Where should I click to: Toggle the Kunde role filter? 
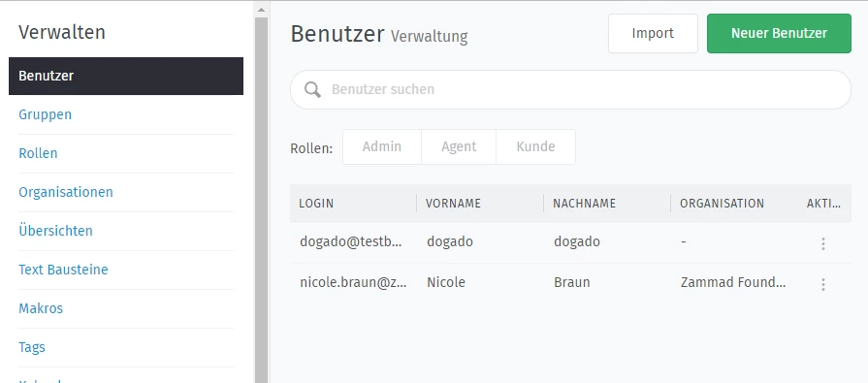pyautogui.click(x=536, y=146)
